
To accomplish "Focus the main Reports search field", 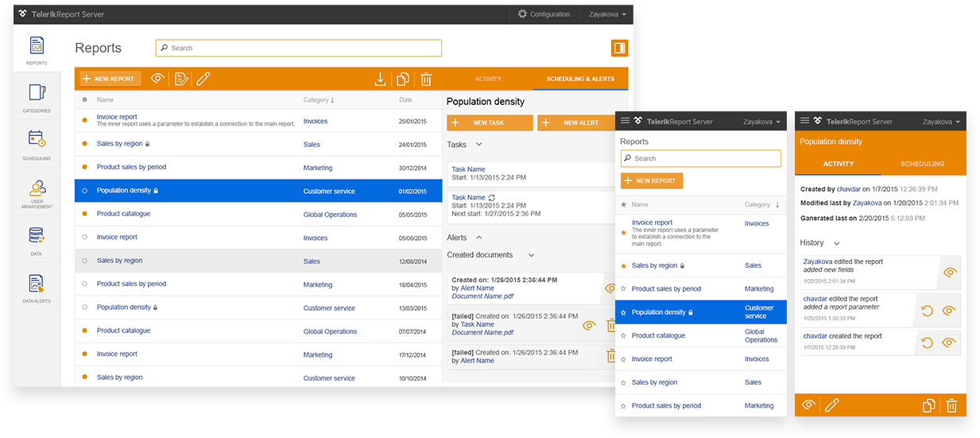I will pyautogui.click(x=298, y=48).
